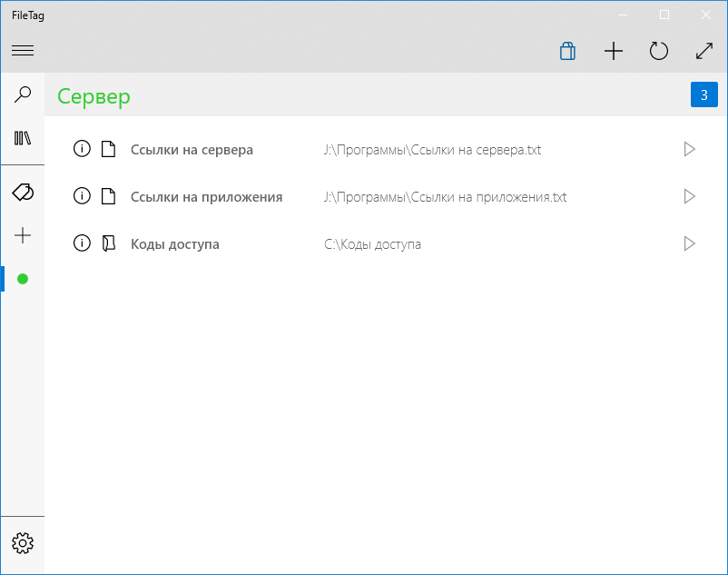Image resolution: width=728 pixels, height=575 pixels.
Task: Open the hamburger navigation menu
Action: pos(23,51)
